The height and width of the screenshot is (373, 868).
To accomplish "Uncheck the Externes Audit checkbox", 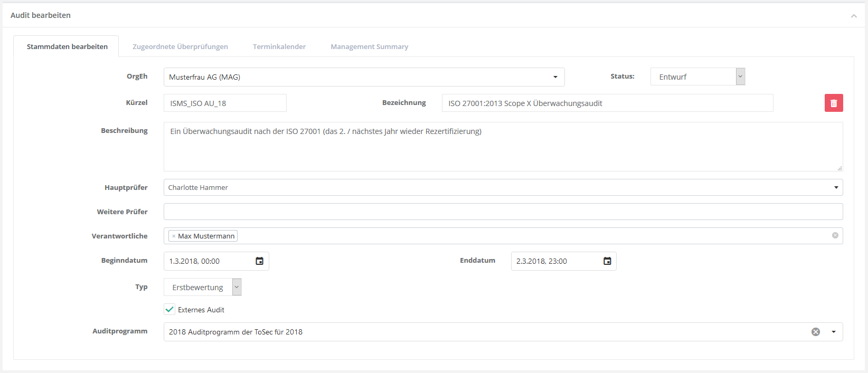I will click(169, 310).
